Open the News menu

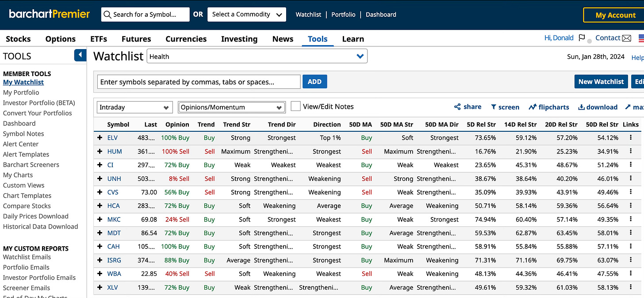click(x=283, y=39)
